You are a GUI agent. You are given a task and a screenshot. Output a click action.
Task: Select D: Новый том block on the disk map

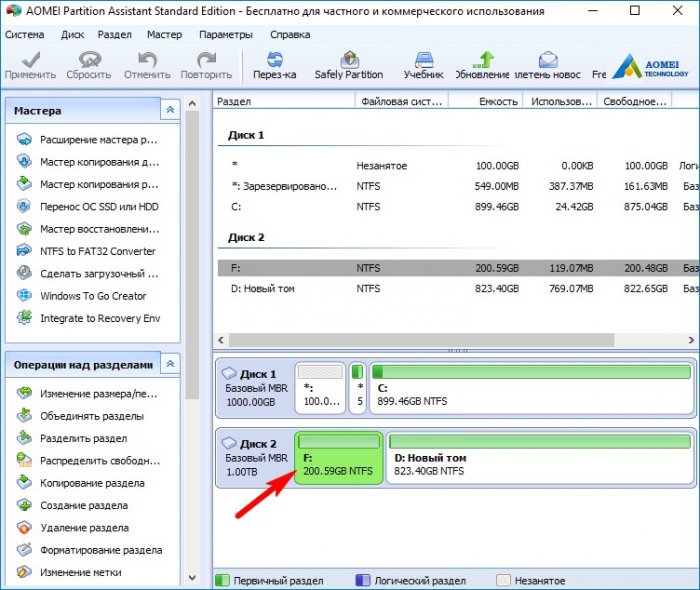click(540, 458)
